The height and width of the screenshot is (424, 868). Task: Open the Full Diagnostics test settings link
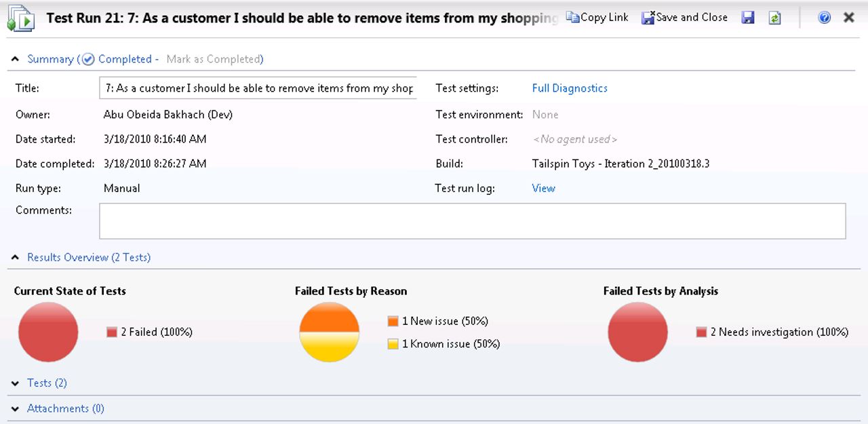pos(570,88)
